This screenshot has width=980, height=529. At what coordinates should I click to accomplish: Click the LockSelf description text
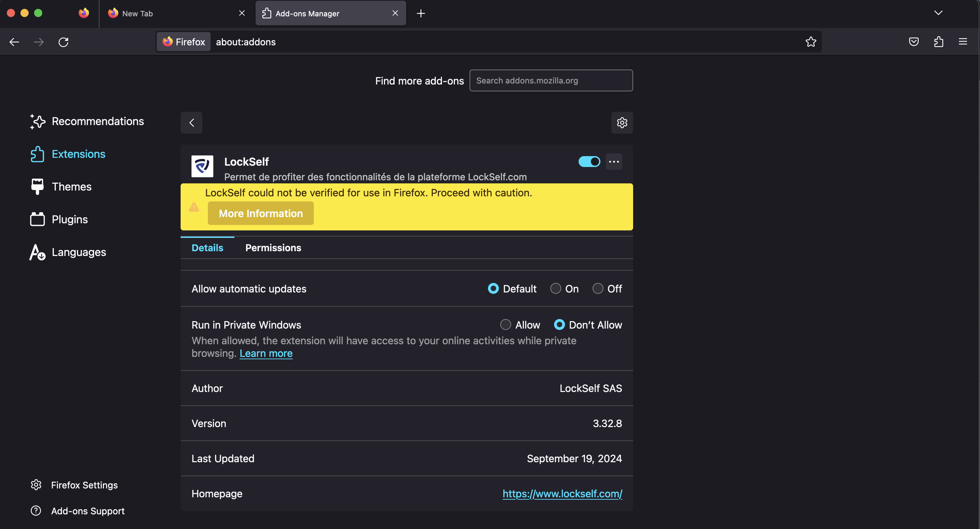(375, 177)
